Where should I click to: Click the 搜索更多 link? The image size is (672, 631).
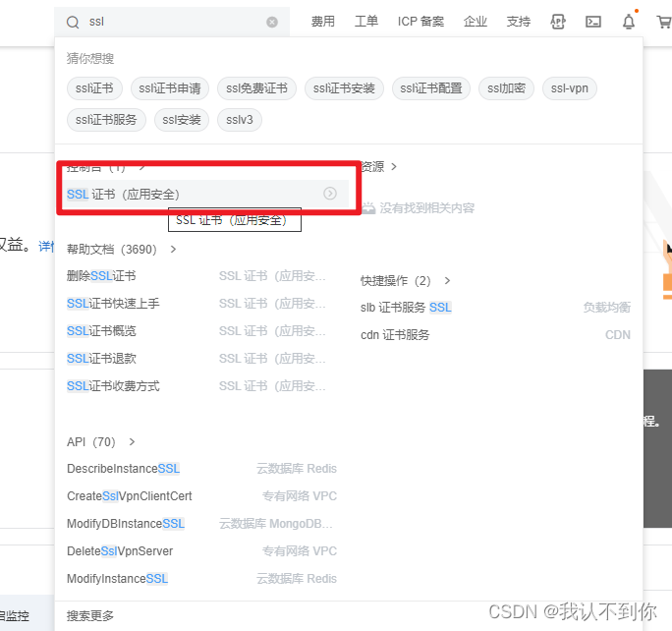click(90, 616)
